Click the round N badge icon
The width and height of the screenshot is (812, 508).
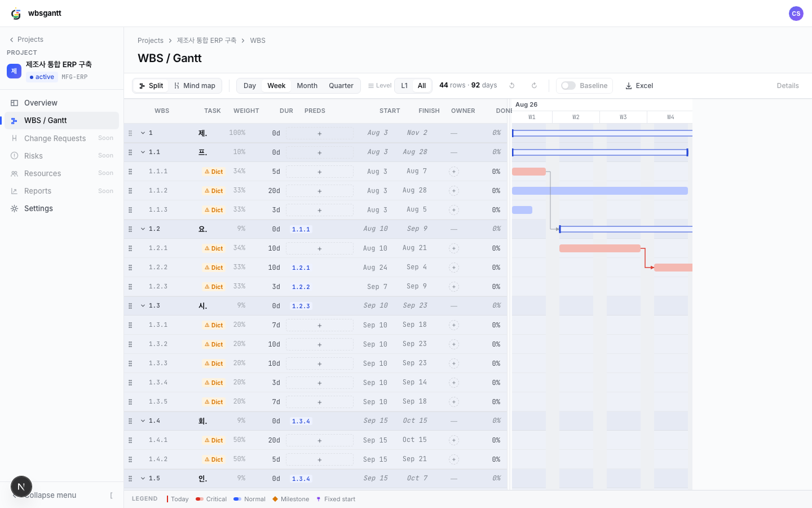click(x=21, y=487)
